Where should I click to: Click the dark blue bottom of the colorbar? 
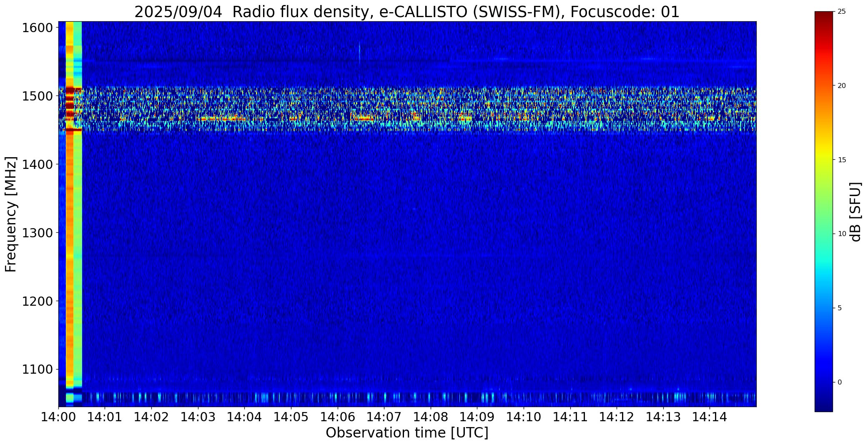click(824, 405)
